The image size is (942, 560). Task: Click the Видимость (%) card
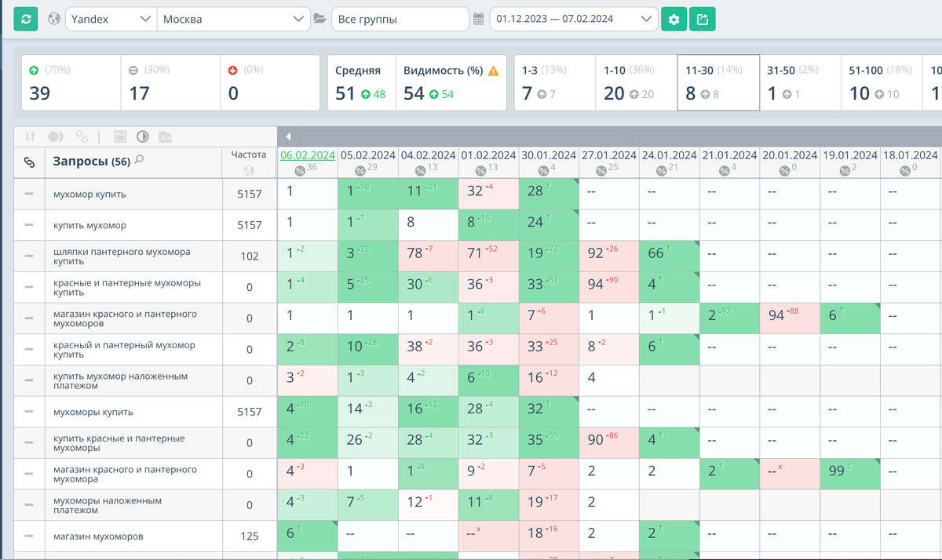(451, 82)
